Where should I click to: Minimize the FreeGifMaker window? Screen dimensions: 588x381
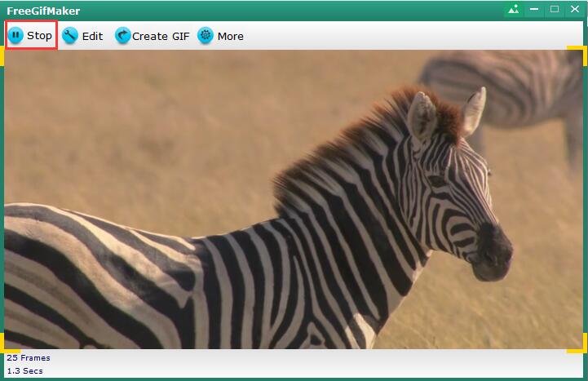click(534, 9)
